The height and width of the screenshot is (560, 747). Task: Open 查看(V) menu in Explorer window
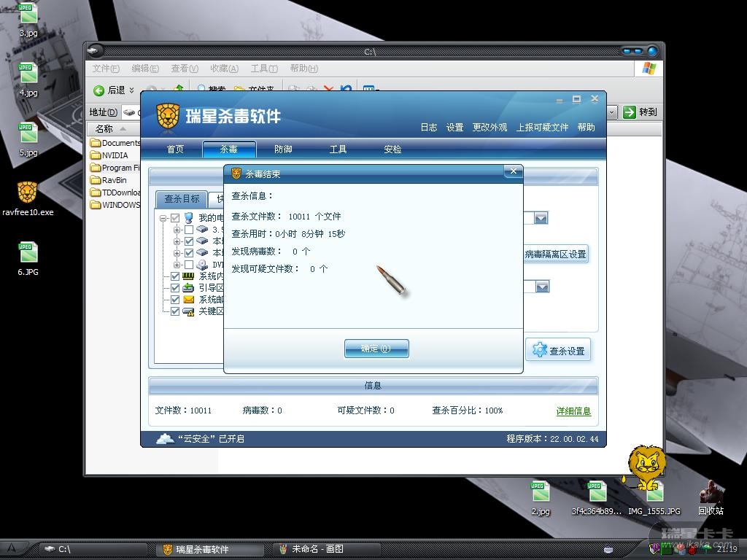[185, 69]
